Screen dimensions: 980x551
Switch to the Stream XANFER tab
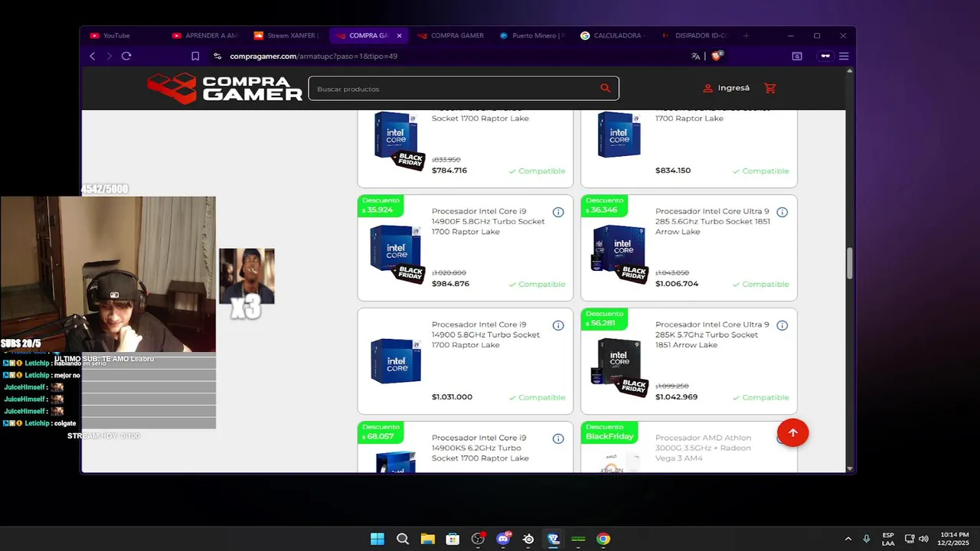pyautogui.click(x=286, y=35)
